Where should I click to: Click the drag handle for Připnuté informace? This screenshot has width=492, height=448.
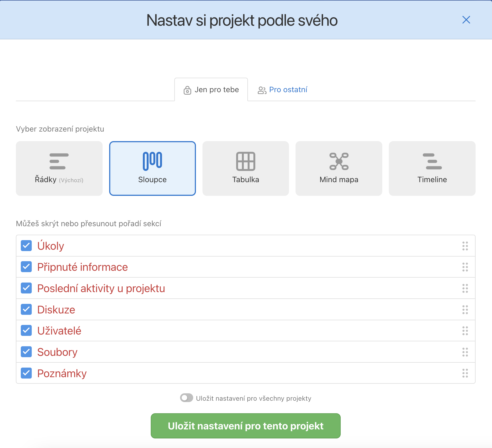coord(465,267)
